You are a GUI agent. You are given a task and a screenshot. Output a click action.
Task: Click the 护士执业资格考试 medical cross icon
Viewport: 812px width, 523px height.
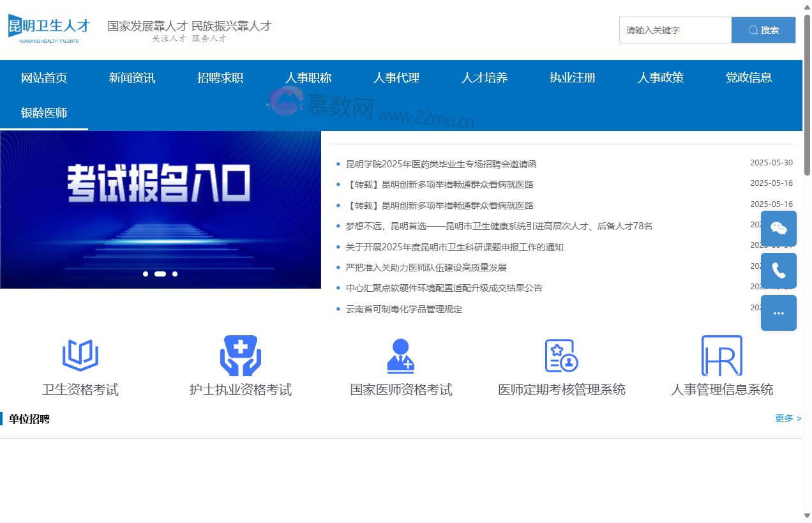[241, 355]
